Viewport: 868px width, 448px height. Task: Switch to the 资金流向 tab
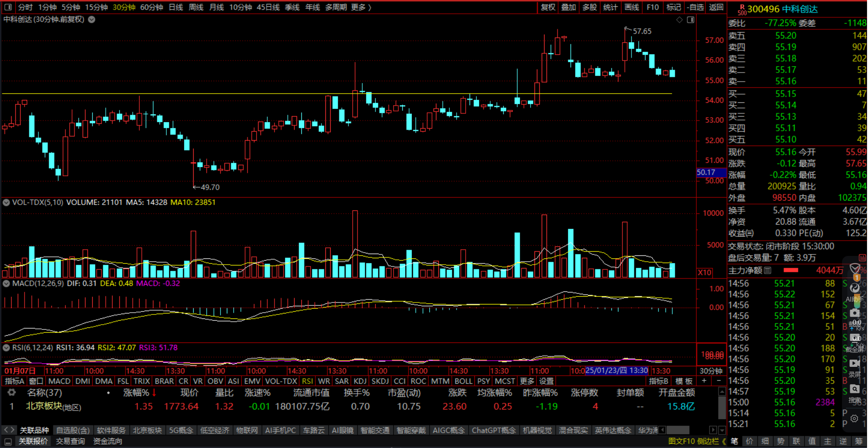click(x=108, y=441)
